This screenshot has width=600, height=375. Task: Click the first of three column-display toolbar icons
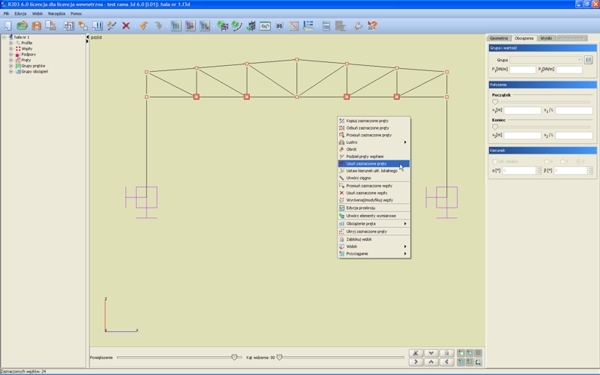click(x=176, y=26)
